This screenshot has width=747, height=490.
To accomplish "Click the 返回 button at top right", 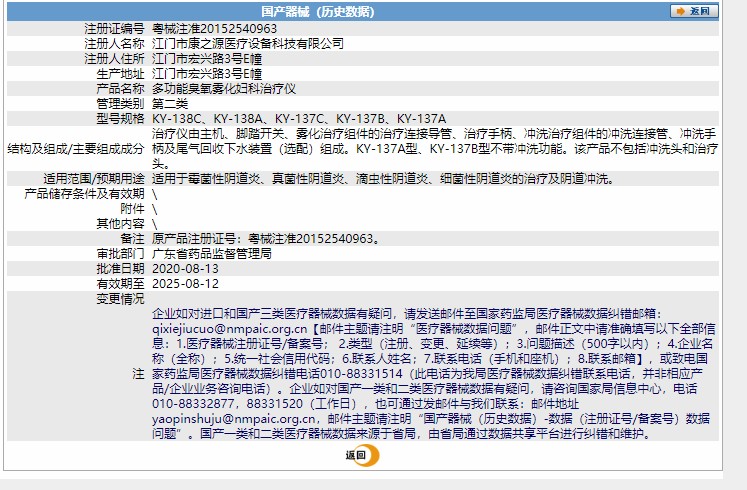I will [694, 11].
